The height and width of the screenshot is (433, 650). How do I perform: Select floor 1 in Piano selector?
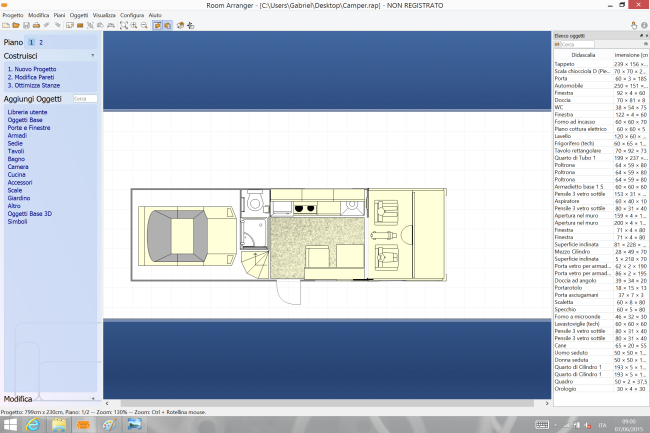(31, 43)
